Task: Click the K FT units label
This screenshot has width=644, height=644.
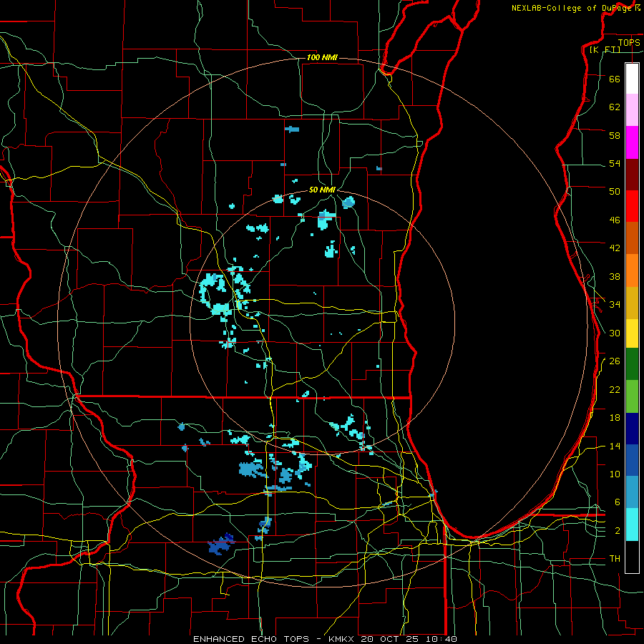Action: point(605,49)
